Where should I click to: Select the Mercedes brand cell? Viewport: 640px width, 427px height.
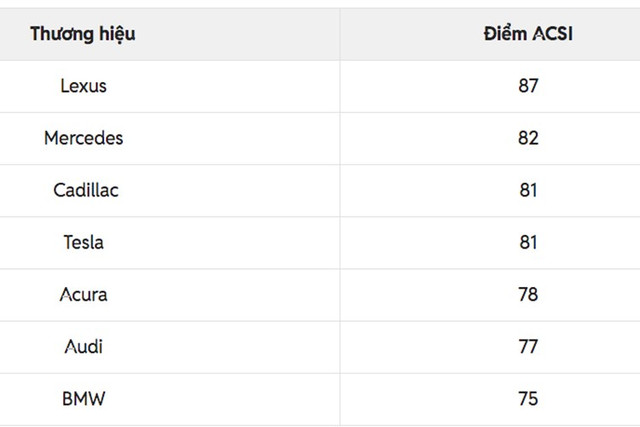(x=83, y=138)
